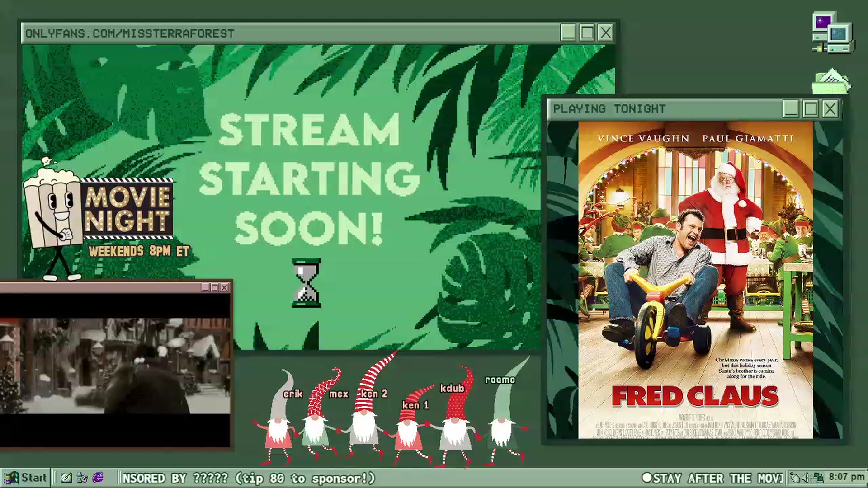Click the hourglass loading icon
The image size is (868, 488).
[x=306, y=283]
